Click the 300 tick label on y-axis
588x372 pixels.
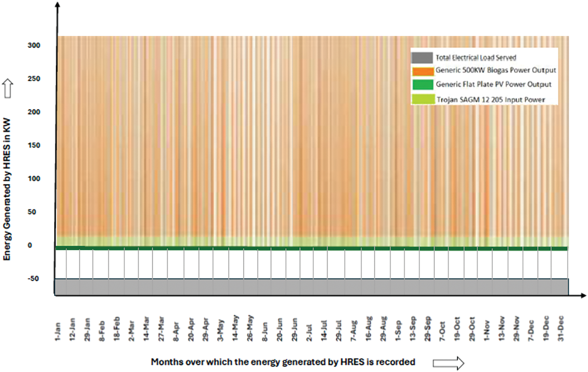coord(34,45)
